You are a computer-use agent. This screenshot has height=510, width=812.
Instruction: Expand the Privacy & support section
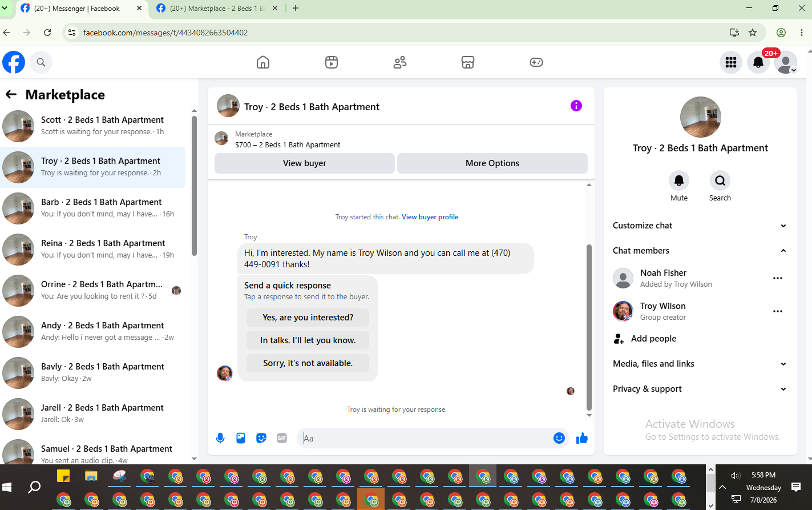click(700, 389)
